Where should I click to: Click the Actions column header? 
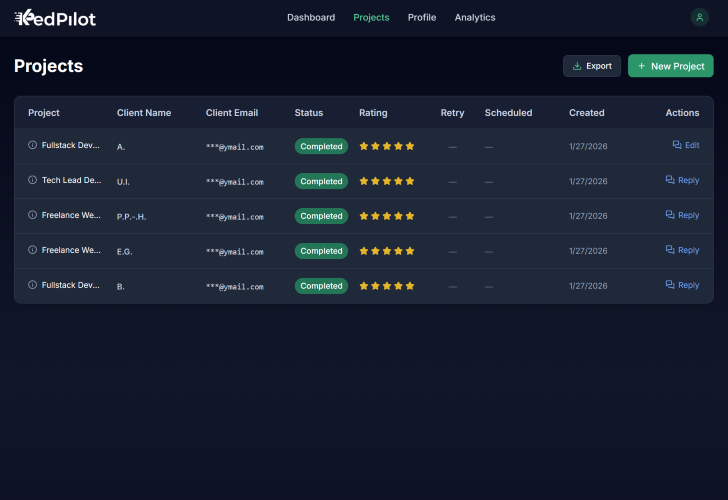682,113
